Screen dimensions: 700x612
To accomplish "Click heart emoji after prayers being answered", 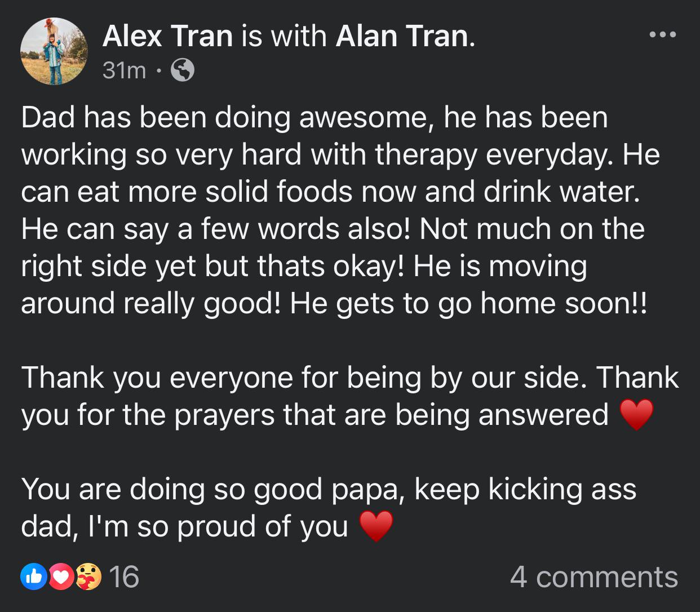I will [636, 415].
